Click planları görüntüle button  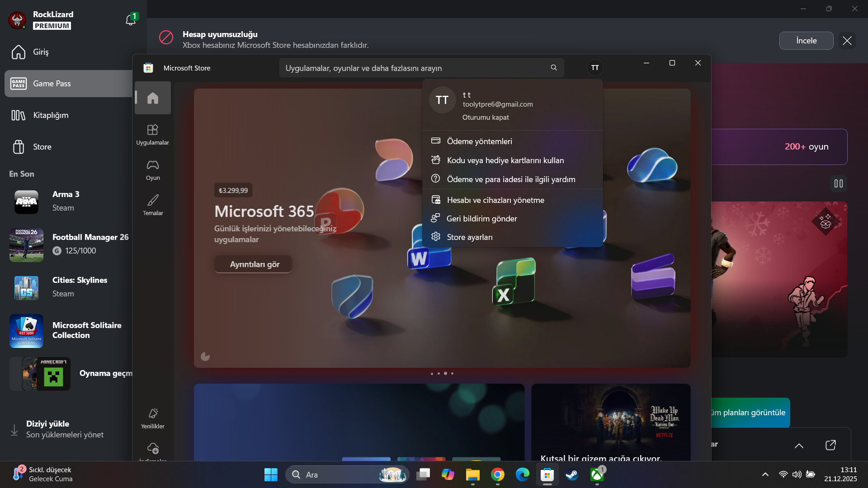tap(750, 413)
